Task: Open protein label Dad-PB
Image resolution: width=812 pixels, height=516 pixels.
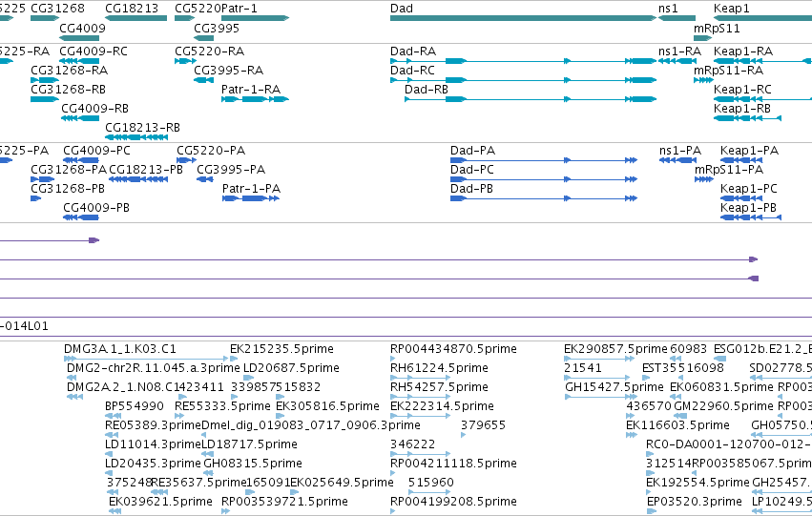Action: 471,189
